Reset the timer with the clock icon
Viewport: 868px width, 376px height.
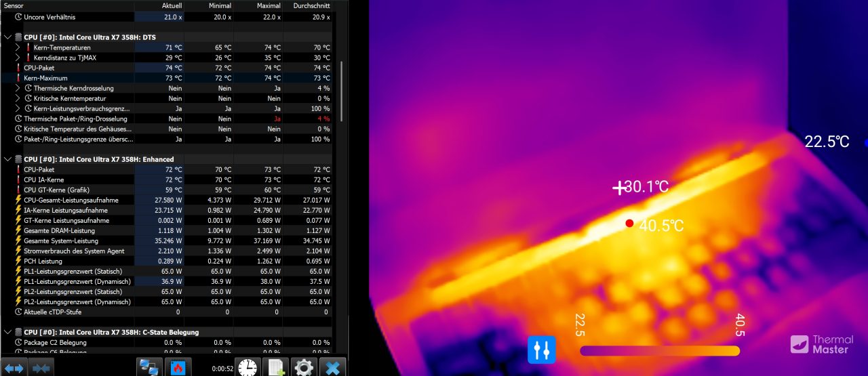[248, 367]
